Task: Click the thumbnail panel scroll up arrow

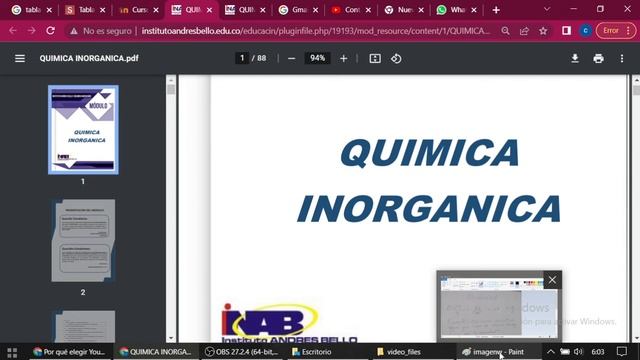Action: coord(171,80)
